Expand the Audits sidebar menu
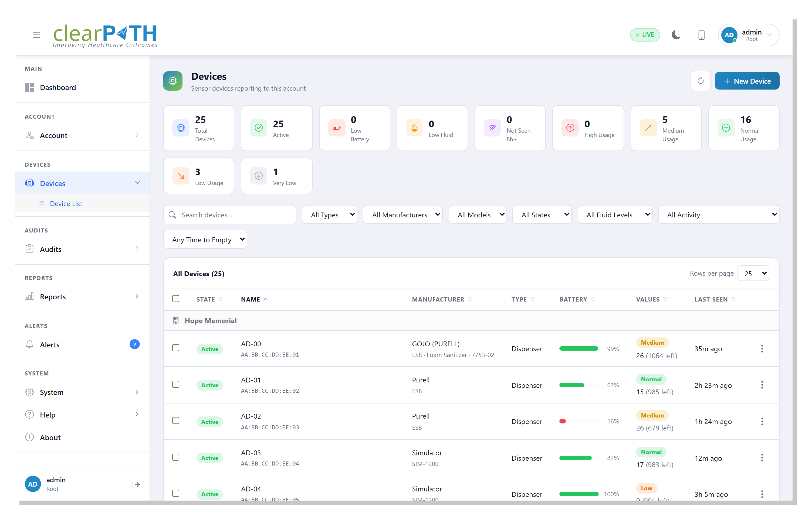Screen dimensions: 812x520 (x=82, y=249)
